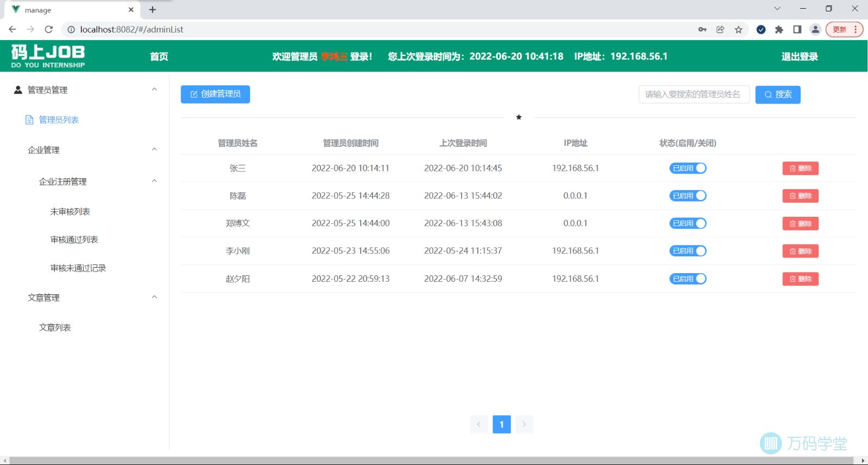Collapse the 企业注册管理 submenu
Image resolution: width=868 pixels, height=465 pixels.
click(x=154, y=181)
